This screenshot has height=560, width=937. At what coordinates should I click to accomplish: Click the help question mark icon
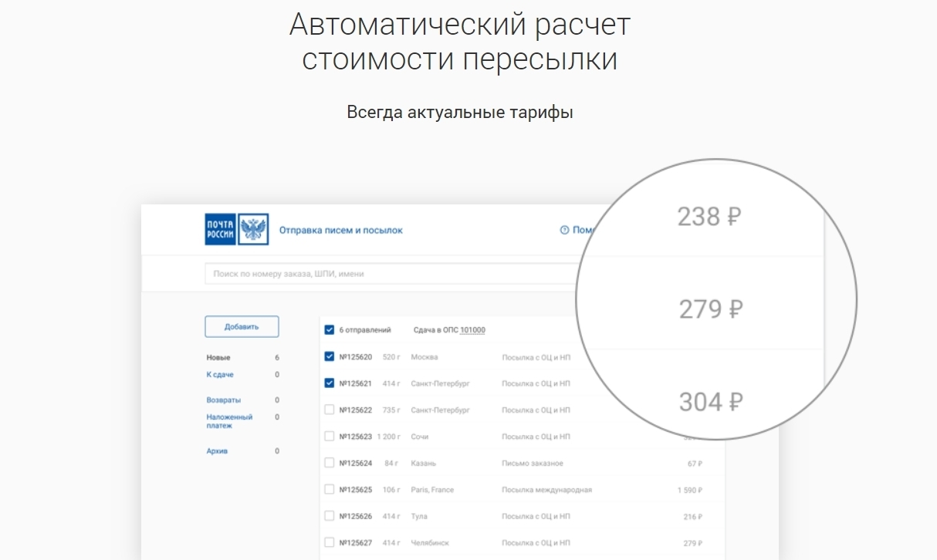click(564, 230)
